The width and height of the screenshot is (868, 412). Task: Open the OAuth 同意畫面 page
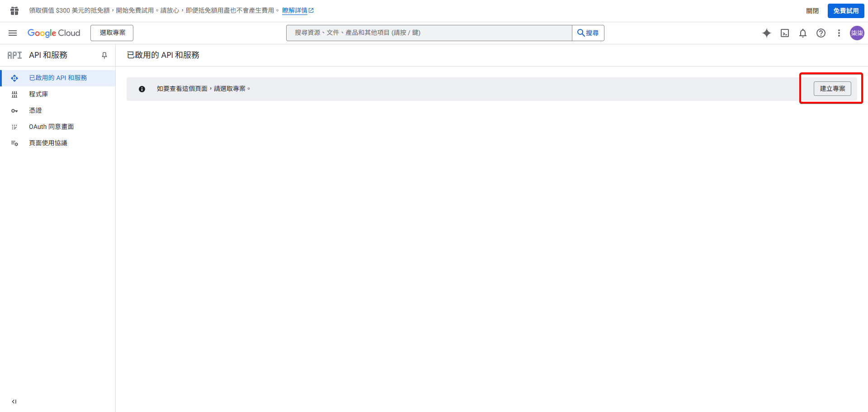click(52, 126)
